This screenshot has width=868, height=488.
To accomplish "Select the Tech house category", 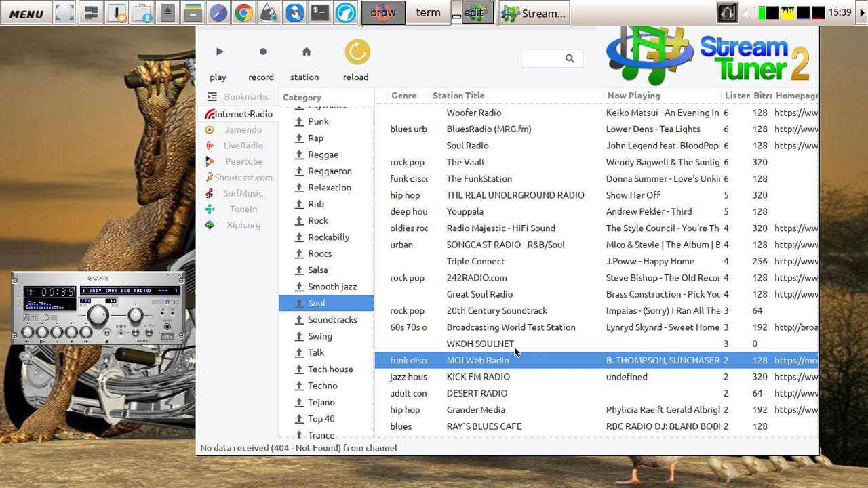I will click(x=326, y=369).
